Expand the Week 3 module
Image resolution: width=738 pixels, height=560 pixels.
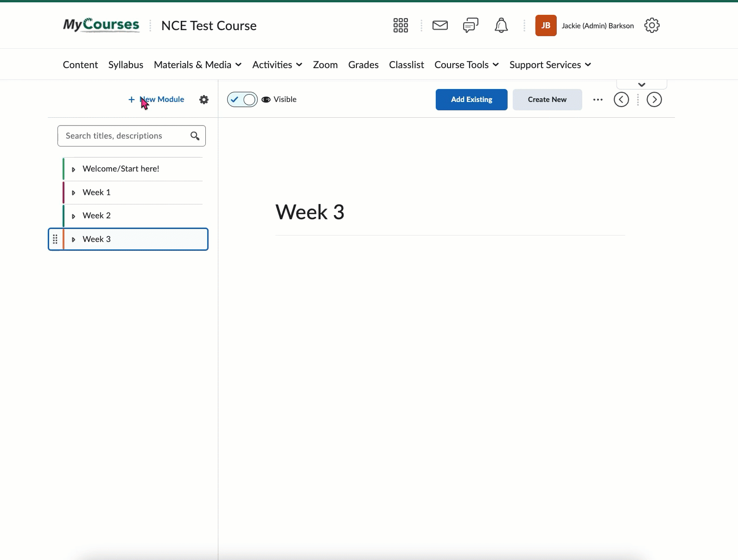pyautogui.click(x=73, y=240)
